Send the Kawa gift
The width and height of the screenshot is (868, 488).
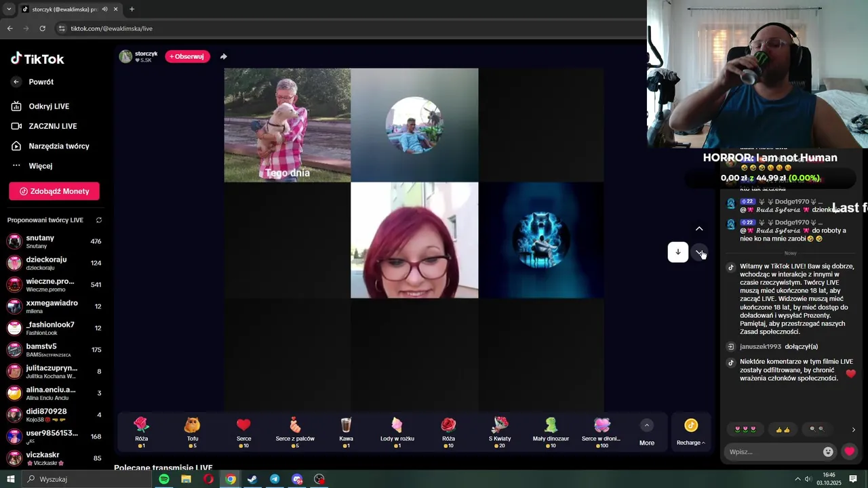coord(346,432)
